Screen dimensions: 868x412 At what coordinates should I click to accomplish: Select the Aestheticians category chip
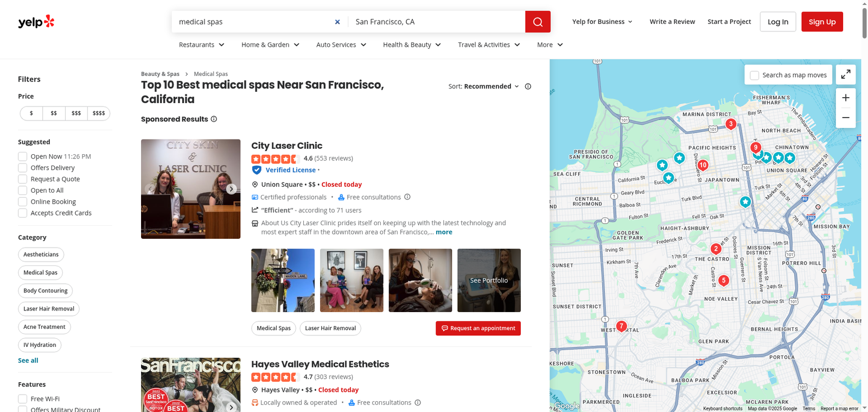coord(41,255)
